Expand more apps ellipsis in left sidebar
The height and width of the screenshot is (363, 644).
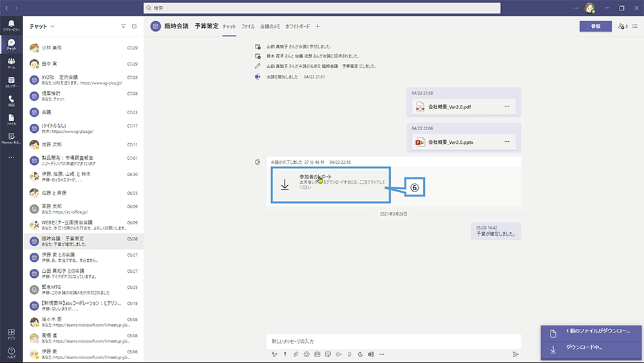point(11,157)
